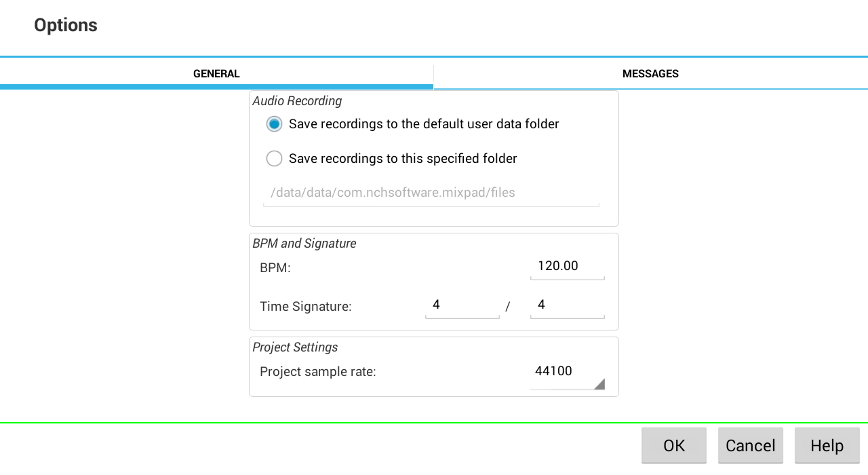Click the Audio Recording section heading
This screenshot has height=475, width=868.
pos(297,101)
